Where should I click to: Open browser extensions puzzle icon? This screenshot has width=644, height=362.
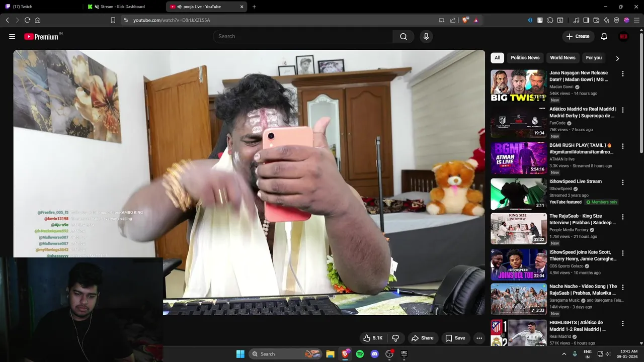pos(550,20)
